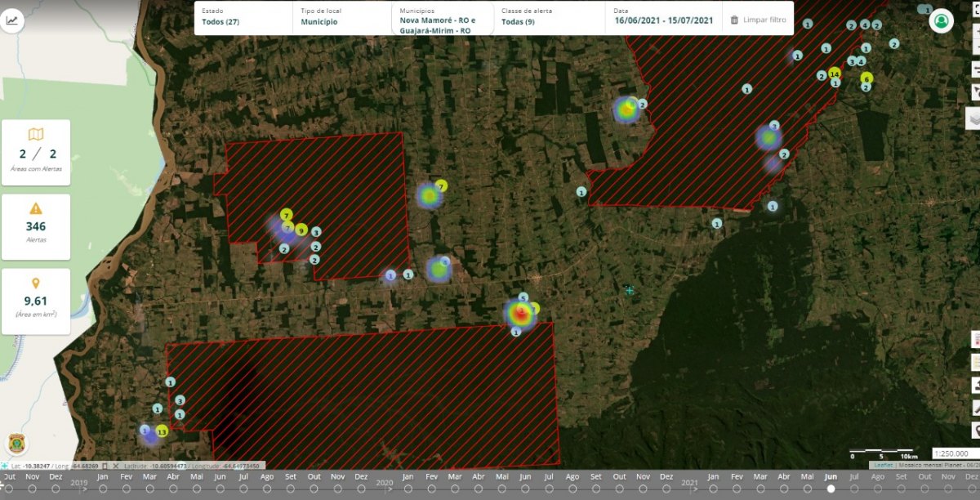Click the green user profile icon

pos(941,21)
